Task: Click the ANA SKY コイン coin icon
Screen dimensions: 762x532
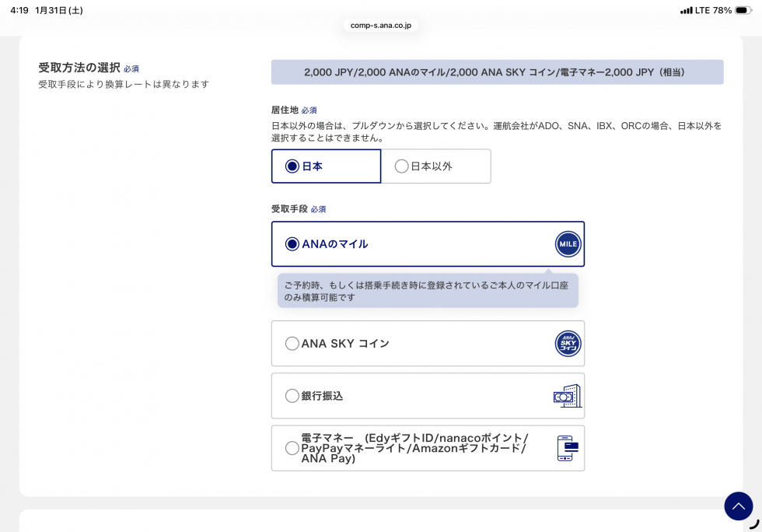Action: [x=568, y=343]
